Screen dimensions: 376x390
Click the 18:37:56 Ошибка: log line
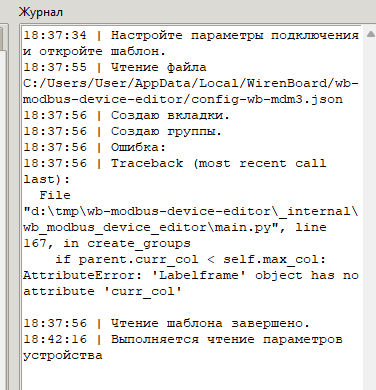click(x=95, y=147)
